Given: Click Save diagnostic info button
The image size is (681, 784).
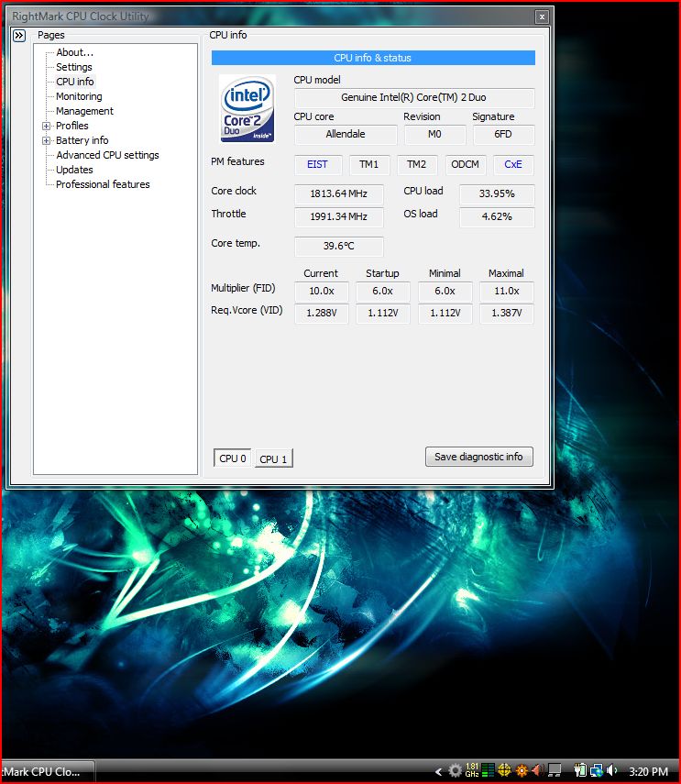Looking at the screenshot, I should pyautogui.click(x=478, y=457).
